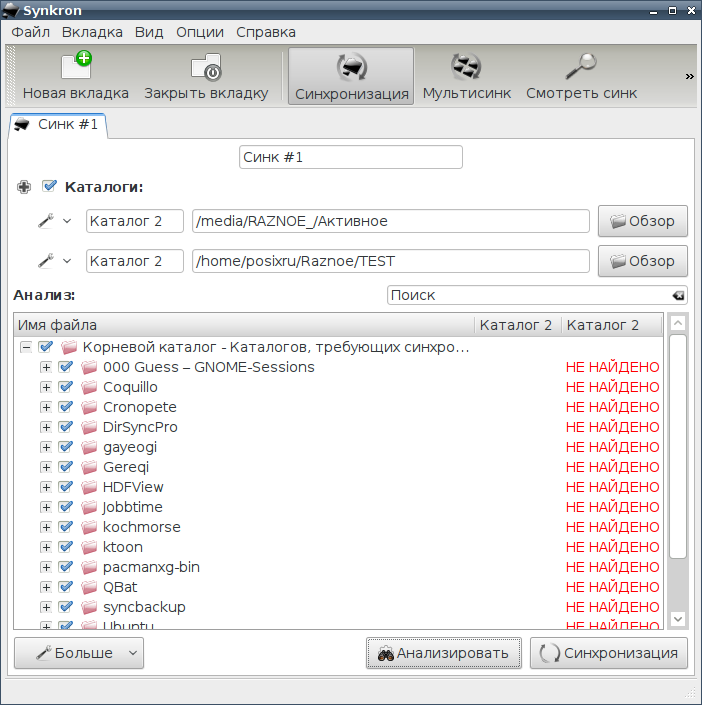Image resolution: width=702 pixels, height=705 pixels.
Task: Click the wrench icon for /media/RAZNOE_/Активное
Action: coord(46,221)
